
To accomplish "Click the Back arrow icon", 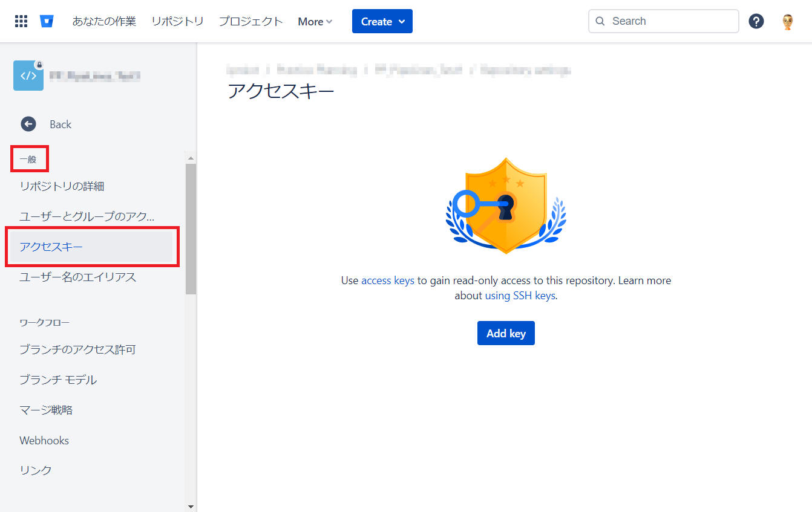I will pyautogui.click(x=28, y=124).
